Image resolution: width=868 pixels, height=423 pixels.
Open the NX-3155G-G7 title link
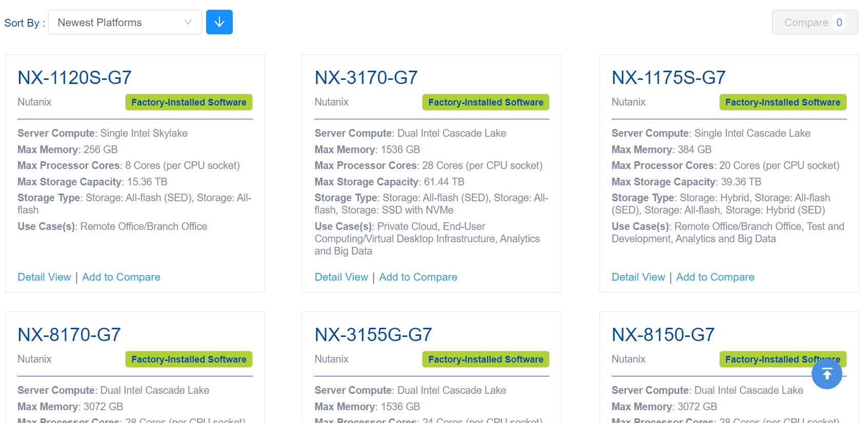(x=373, y=335)
